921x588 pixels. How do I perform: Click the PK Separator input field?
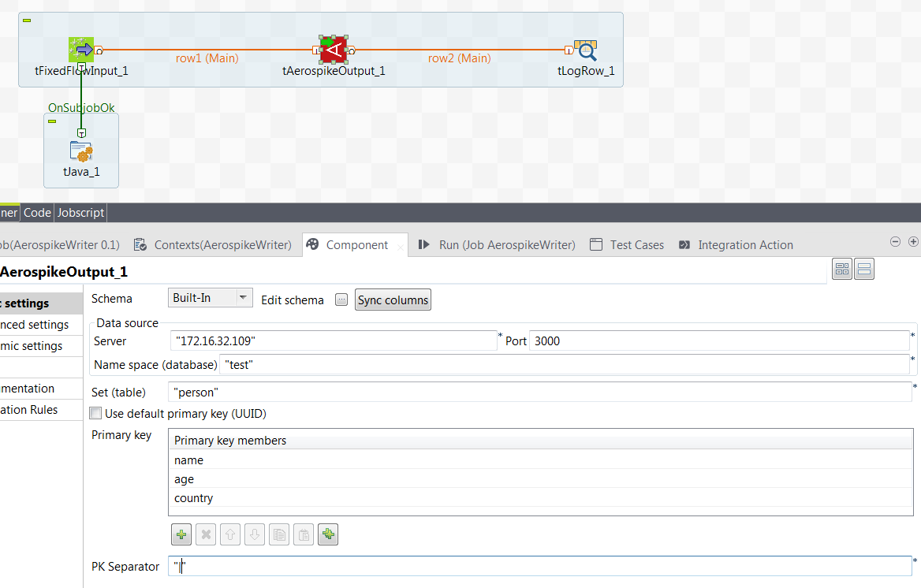point(540,566)
